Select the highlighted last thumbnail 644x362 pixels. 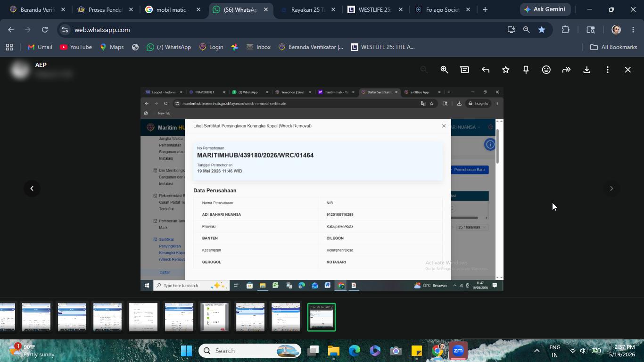point(322,317)
